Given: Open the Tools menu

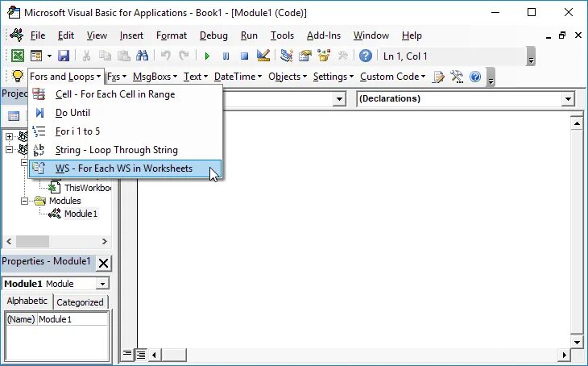Looking at the screenshot, I should coord(282,35).
